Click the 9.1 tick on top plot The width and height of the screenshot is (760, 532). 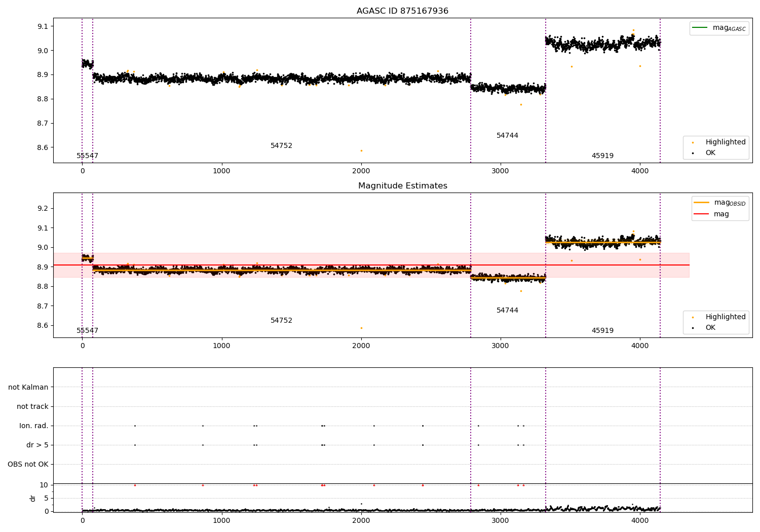coord(44,26)
